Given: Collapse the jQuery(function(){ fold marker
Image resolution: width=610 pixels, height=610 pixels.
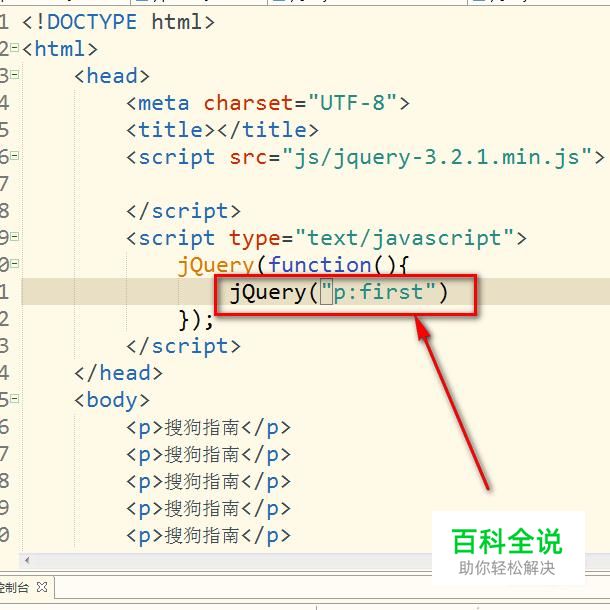Looking at the screenshot, I should tap(14, 264).
